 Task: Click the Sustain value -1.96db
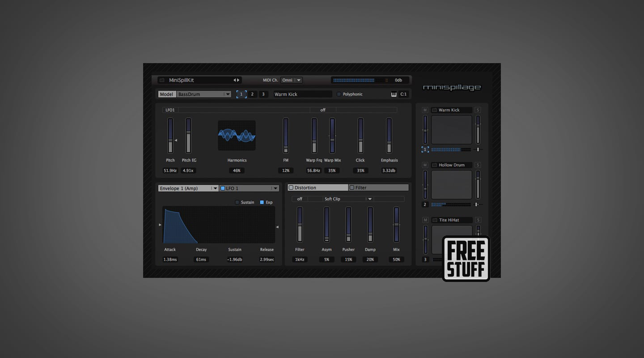(x=235, y=260)
